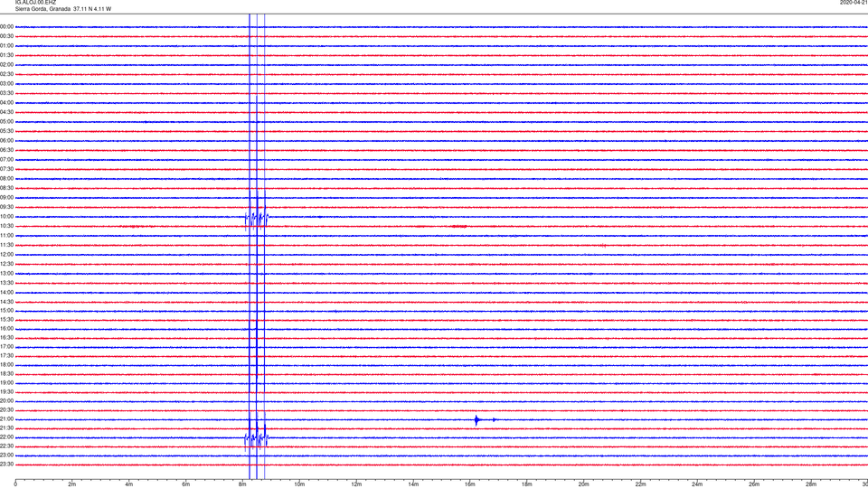Select the 22:00 trace time label
868x488 pixels.
(x=6, y=437)
